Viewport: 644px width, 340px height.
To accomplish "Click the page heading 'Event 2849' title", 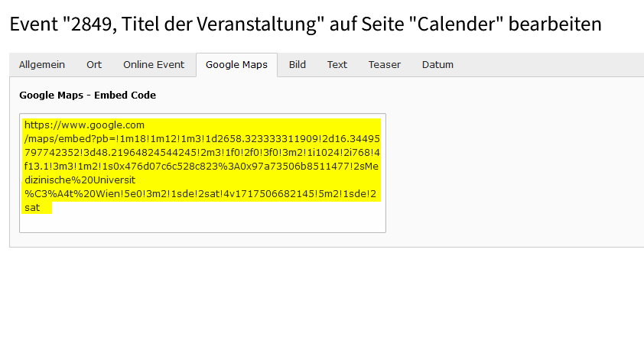I will pos(305,24).
